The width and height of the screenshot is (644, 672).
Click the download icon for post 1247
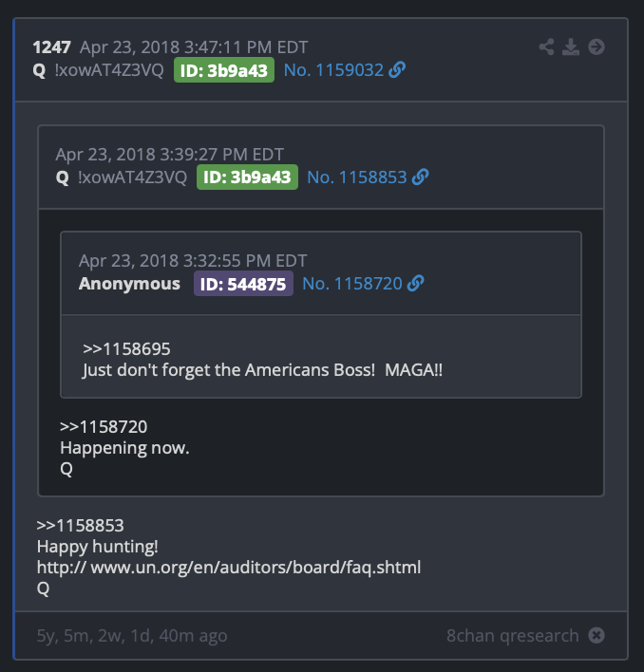pyautogui.click(x=571, y=47)
